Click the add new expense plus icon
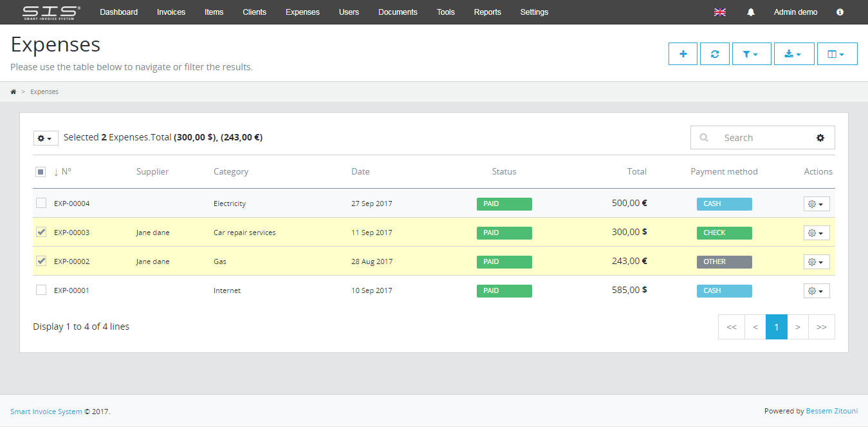The image size is (868, 427). [x=683, y=53]
